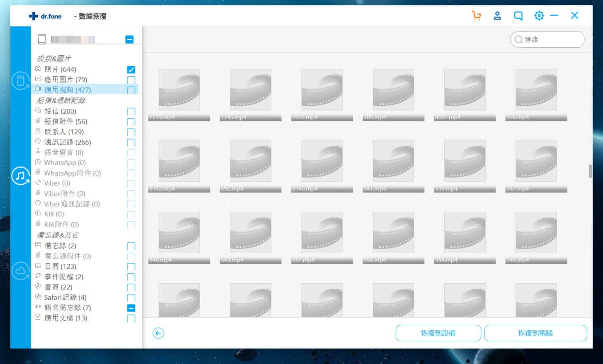Check the 應用文檔 (13) checkbox
The height and width of the screenshot is (364, 603).
pos(131,319)
